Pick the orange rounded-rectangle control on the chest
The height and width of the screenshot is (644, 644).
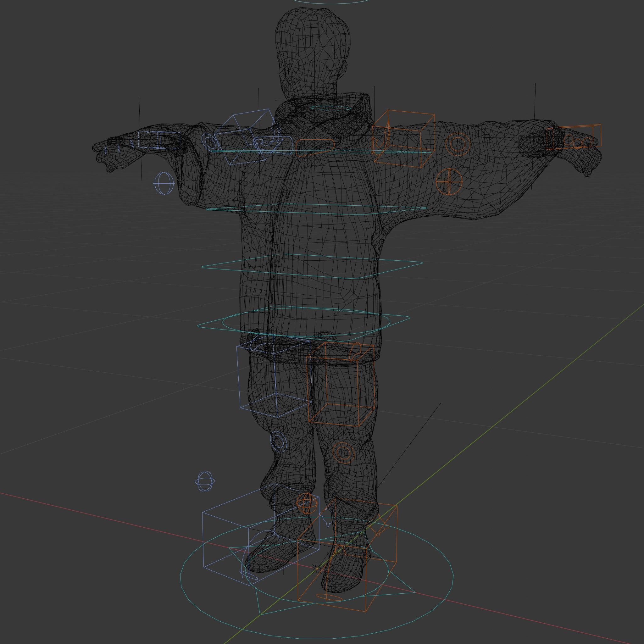(x=315, y=148)
